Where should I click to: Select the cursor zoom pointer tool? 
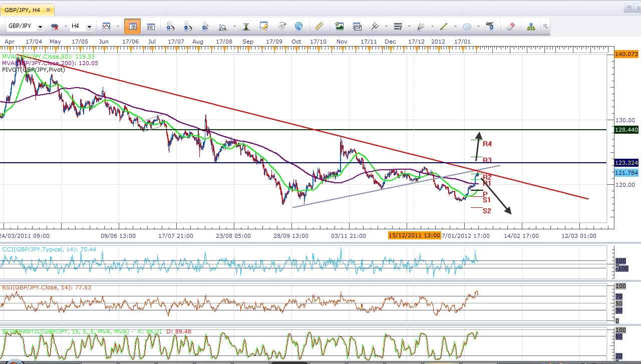pos(205,27)
